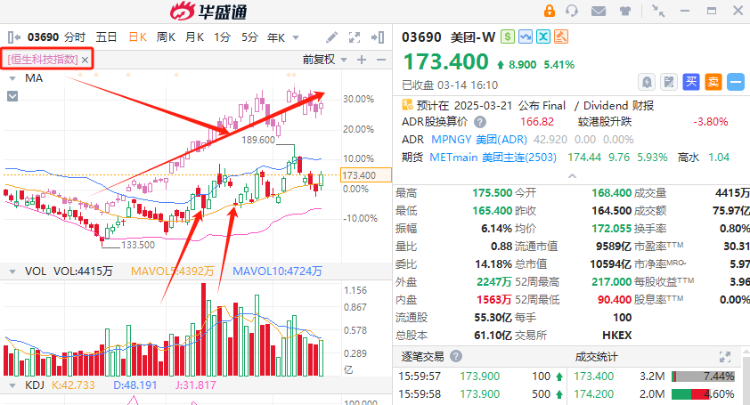
Task: Open the messages envelope icon
Action: point(598,11)
